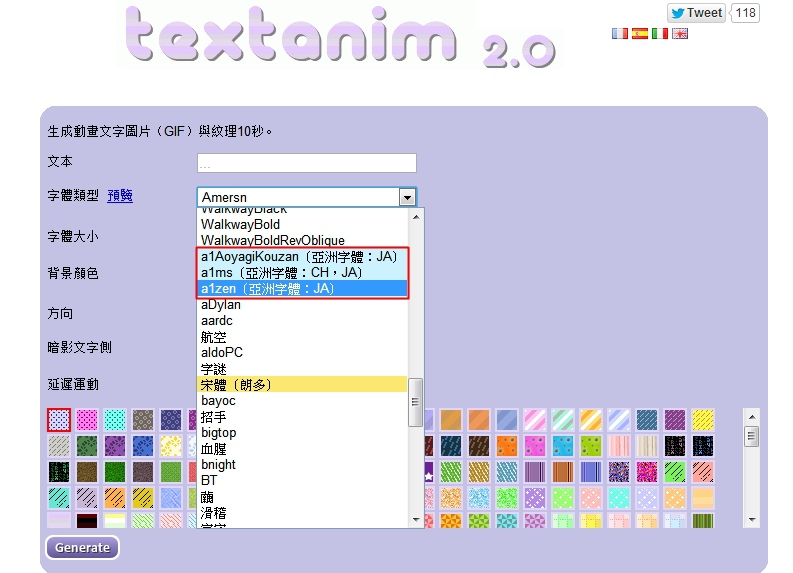Select the turquoise texture with black diagonals
The height and width of the screenshot is (573, 793).
(x=59, y=498)
